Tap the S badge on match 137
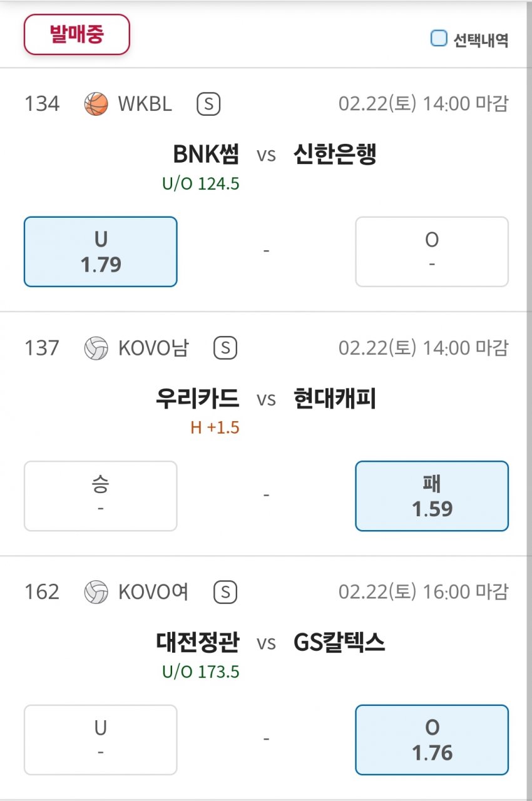 pos(225,348)
